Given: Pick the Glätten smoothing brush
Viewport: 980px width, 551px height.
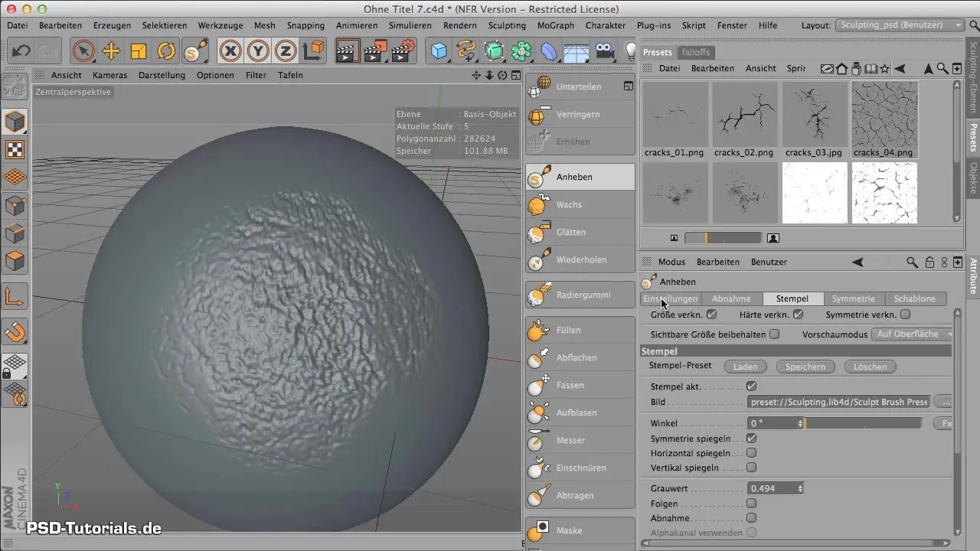Looking at the screenshot, I should (580, 232).
